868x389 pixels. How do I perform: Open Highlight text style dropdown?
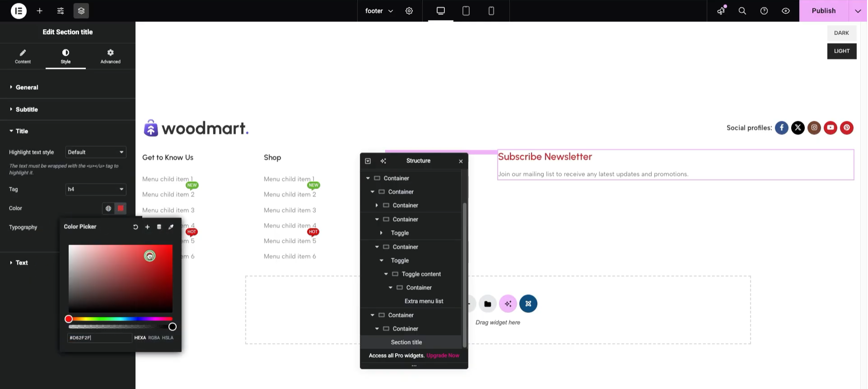96,152
